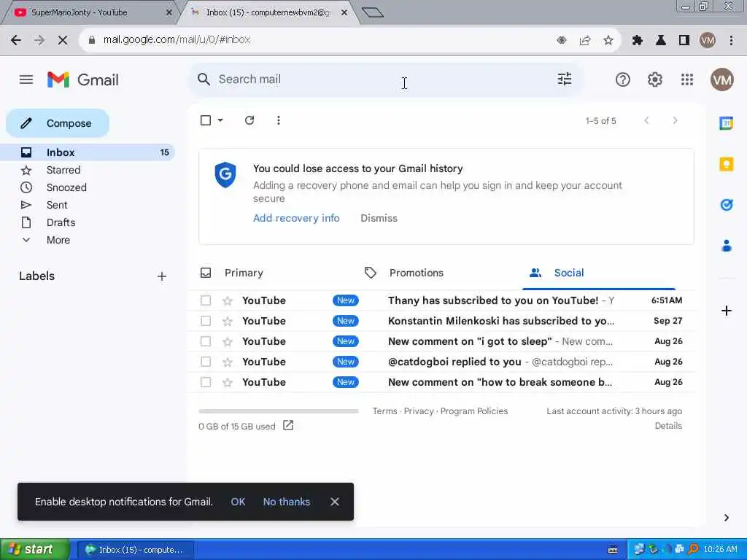Click the Add recovery info link

coord(296,218)
